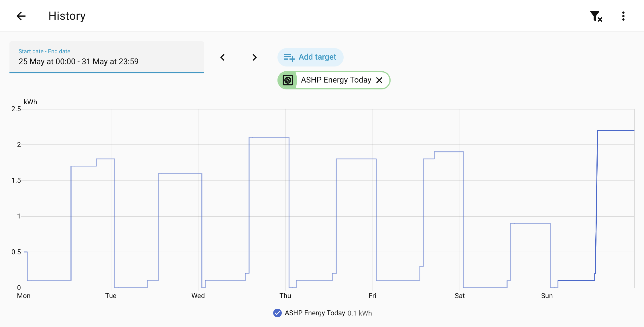Screen dimensions: 644x327
Task: Click the ASHP heat pump entity icon
Action: (x=288, y=80)
